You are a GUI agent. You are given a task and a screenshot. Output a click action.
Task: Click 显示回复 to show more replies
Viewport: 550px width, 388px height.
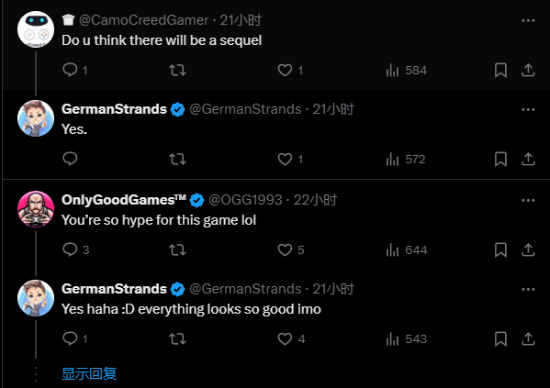coord(89,374)
